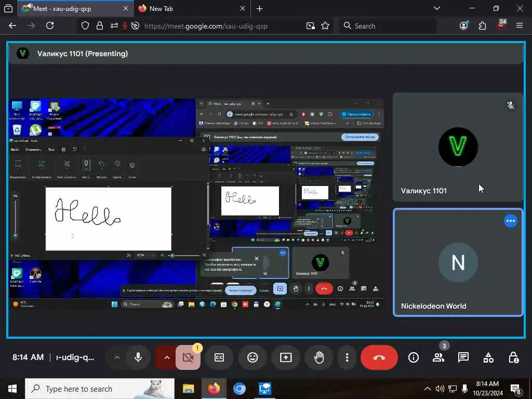The image size is (532, 399).
Task: Click the Firefox Search box
Action: [388, 26]
